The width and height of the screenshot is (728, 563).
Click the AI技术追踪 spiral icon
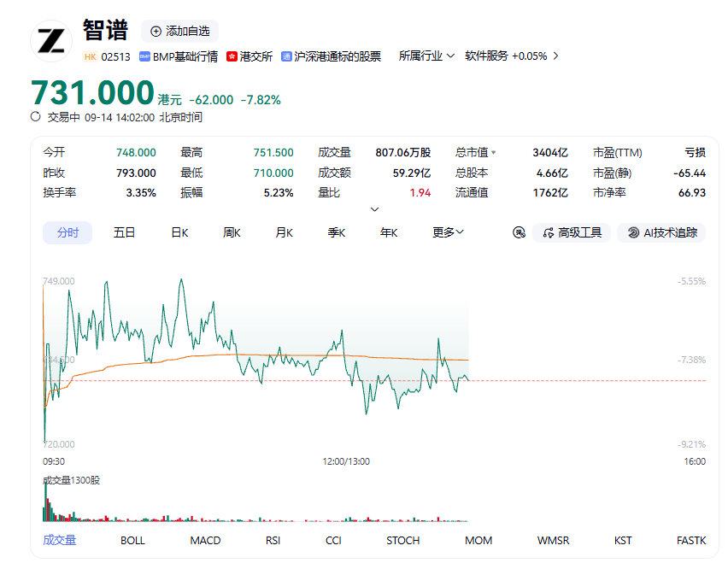(x=633, y=232)
